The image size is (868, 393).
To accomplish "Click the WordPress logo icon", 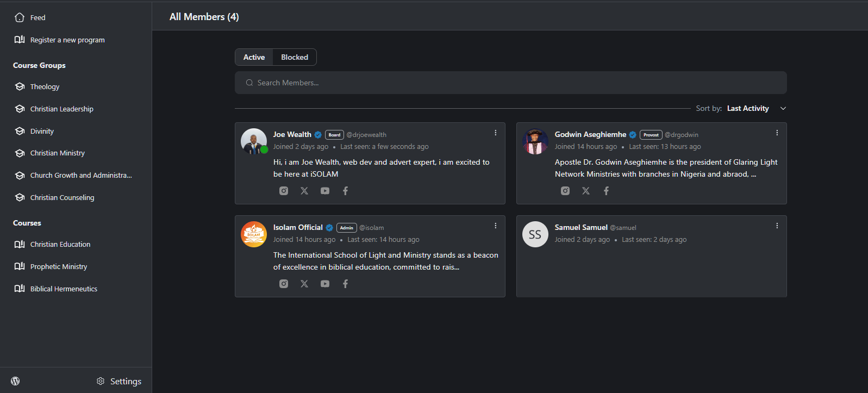I will pos(15,381).
